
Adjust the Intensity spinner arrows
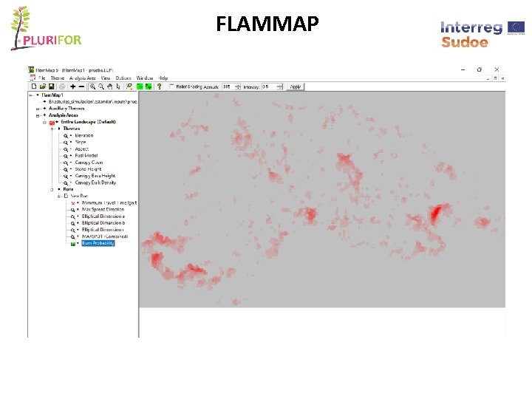tap(279, 87)
